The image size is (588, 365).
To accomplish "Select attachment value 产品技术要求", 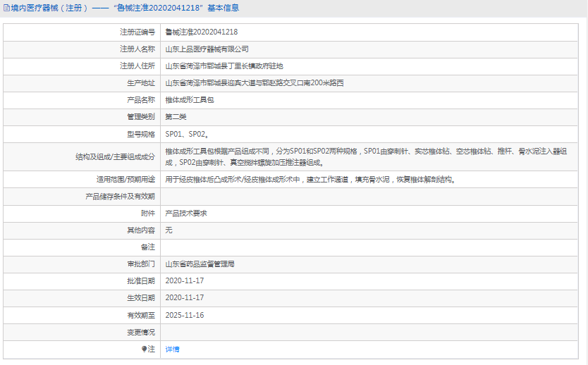I will [x=186, y=214].
